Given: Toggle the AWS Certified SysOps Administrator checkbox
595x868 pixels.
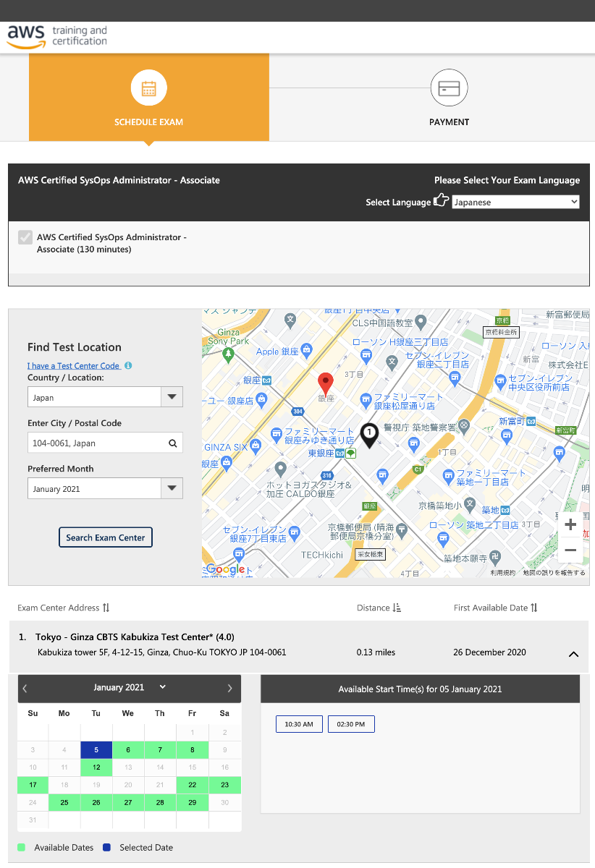Looking at the screenshot, I should point(25,237).
